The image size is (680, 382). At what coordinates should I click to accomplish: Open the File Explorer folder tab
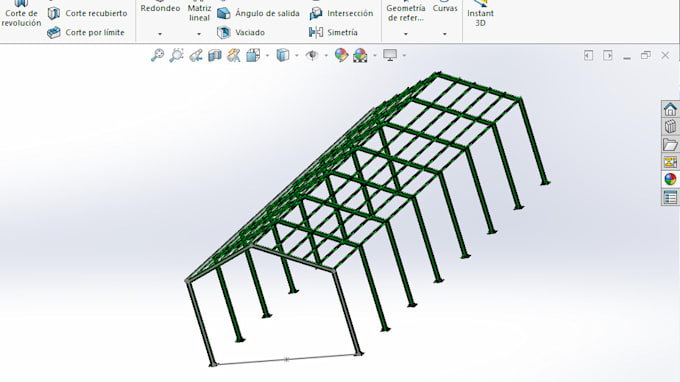pyautogui.click(x=670, y=144)
